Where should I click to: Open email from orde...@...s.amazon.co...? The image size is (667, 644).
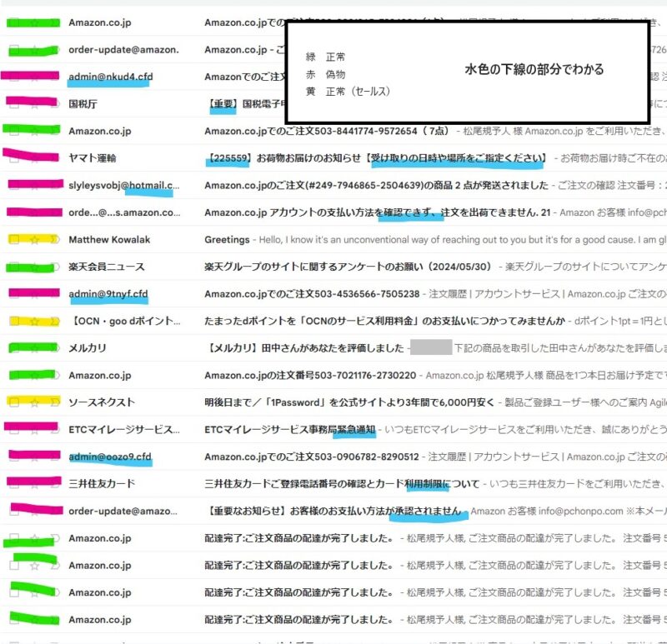[x=333, y=212]
